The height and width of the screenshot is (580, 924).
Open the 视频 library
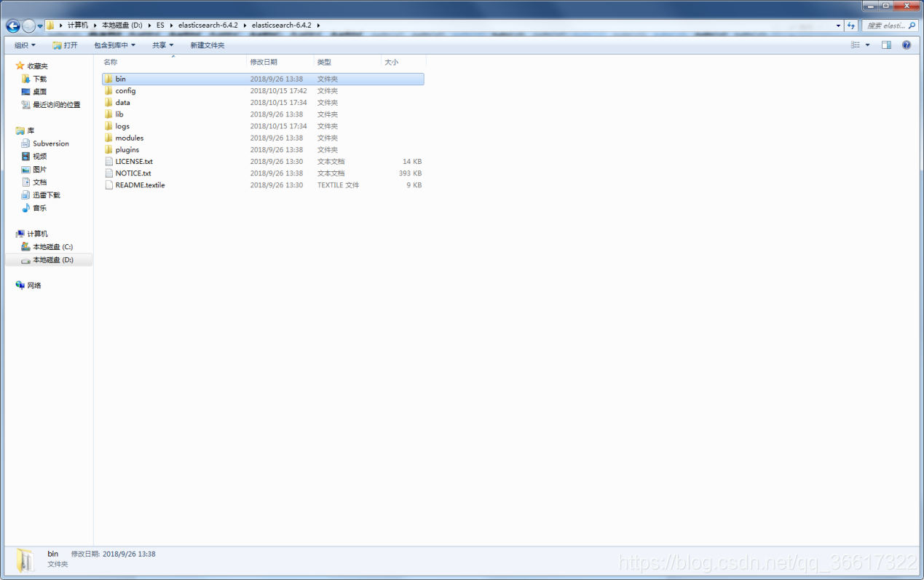click(x=39, y=157)
